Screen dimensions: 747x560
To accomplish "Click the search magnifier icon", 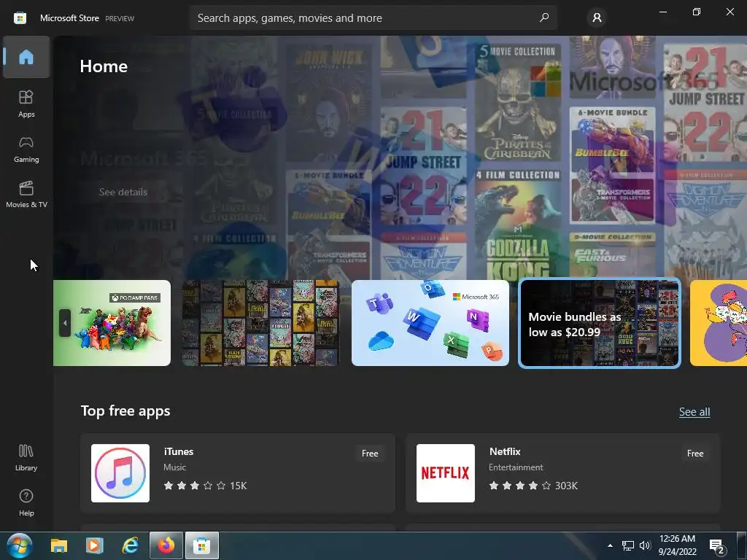I will [x=544, y=18].
